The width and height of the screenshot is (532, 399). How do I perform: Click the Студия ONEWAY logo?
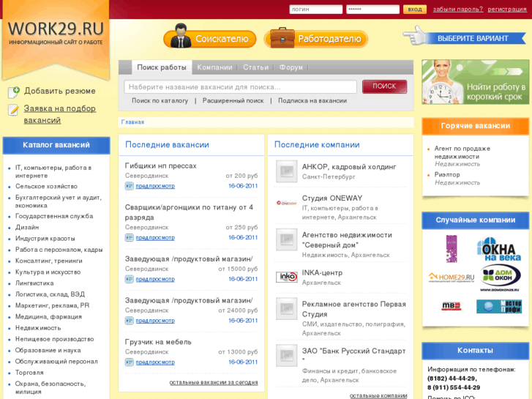coord(286,203)
